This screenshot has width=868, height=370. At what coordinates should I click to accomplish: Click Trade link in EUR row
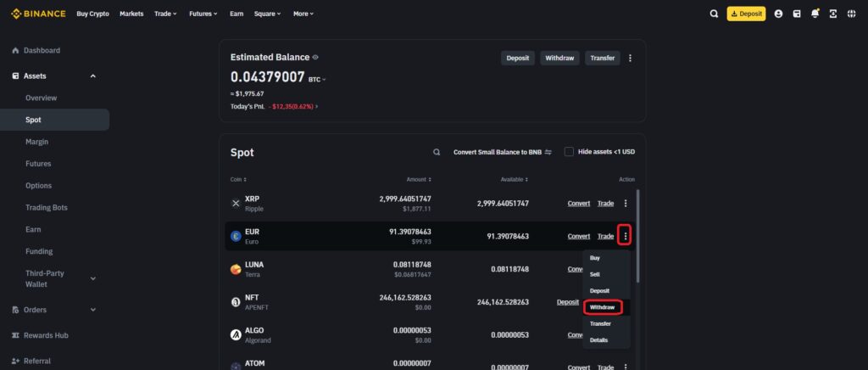[x=605, y=237]
